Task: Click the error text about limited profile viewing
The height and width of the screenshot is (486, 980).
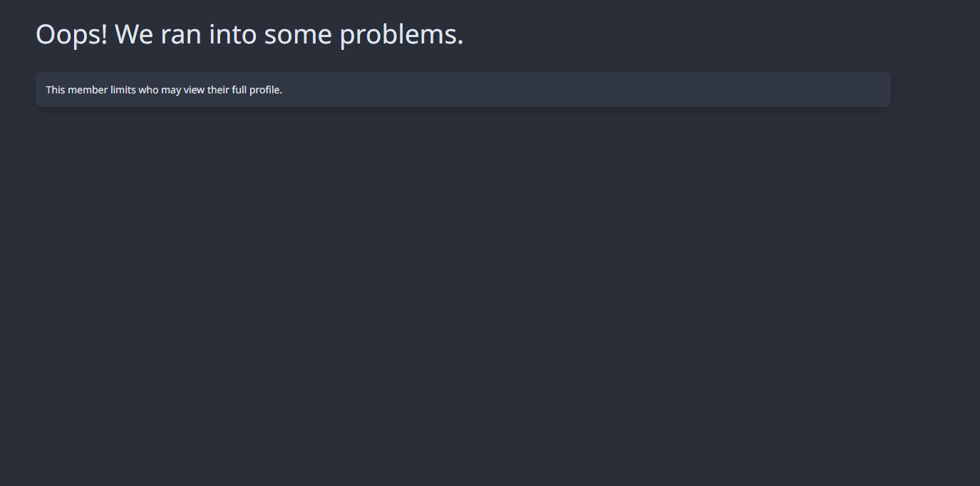Action: pyautogui.click(x=164, y=90)
